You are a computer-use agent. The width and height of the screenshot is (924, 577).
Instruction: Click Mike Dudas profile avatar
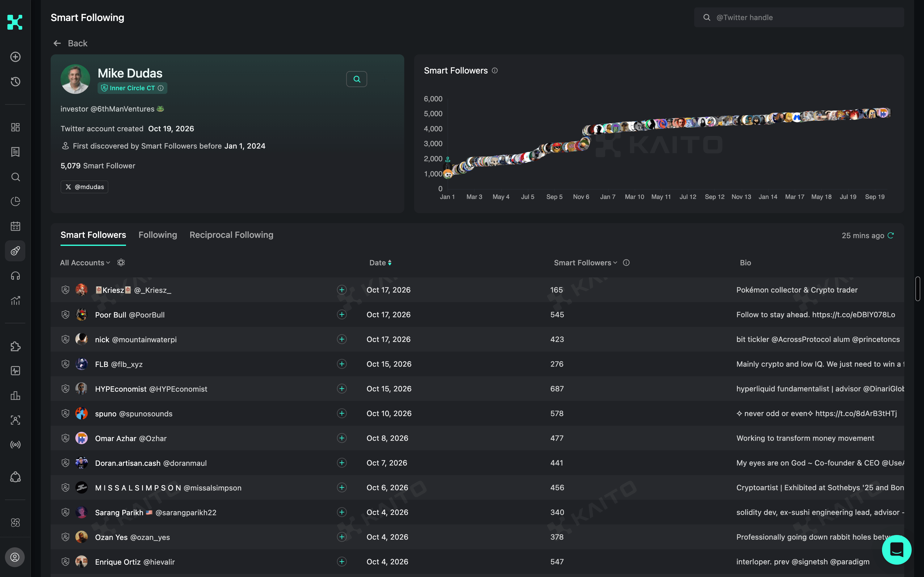(75, 79)
